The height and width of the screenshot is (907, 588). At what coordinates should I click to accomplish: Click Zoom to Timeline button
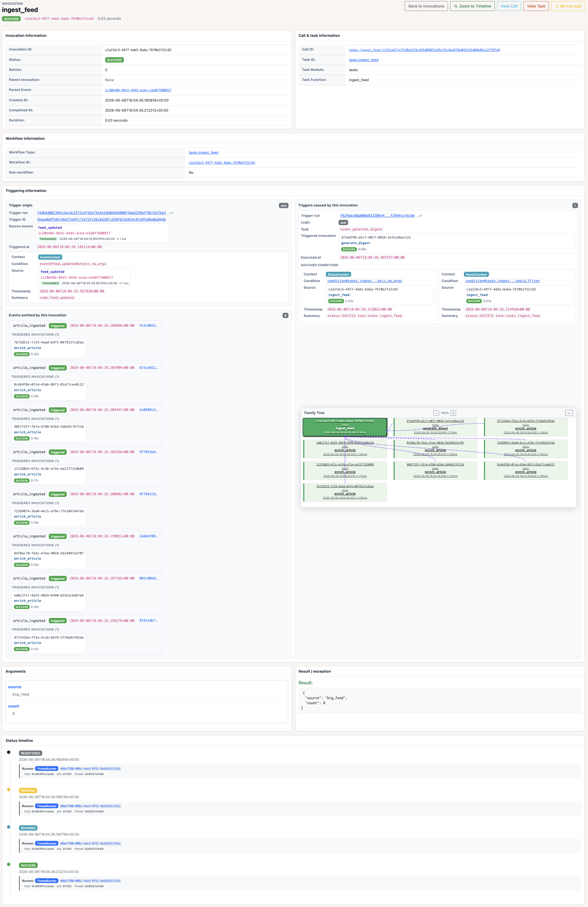[x=473, y=6]
